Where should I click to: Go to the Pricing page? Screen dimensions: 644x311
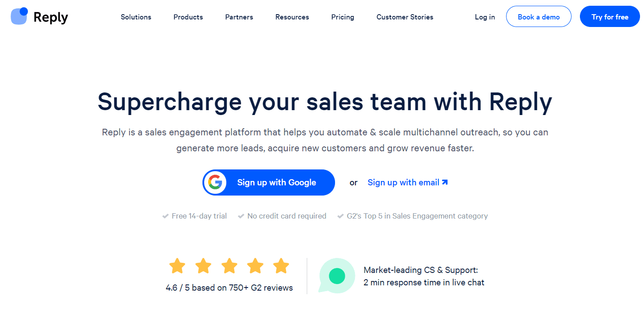point(343,17)
